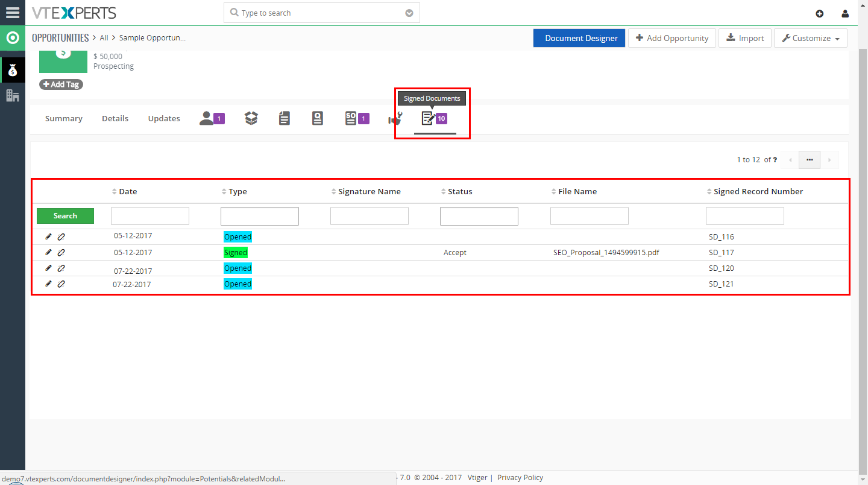Viewport: 868px width, 485px height.
Task: Focus the Signature Name filter input
Action: [x=370, y=216]
